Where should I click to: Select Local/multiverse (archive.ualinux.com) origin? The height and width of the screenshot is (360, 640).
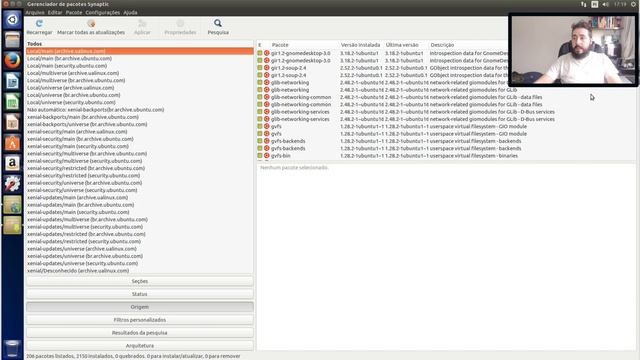tap(140, 73)
